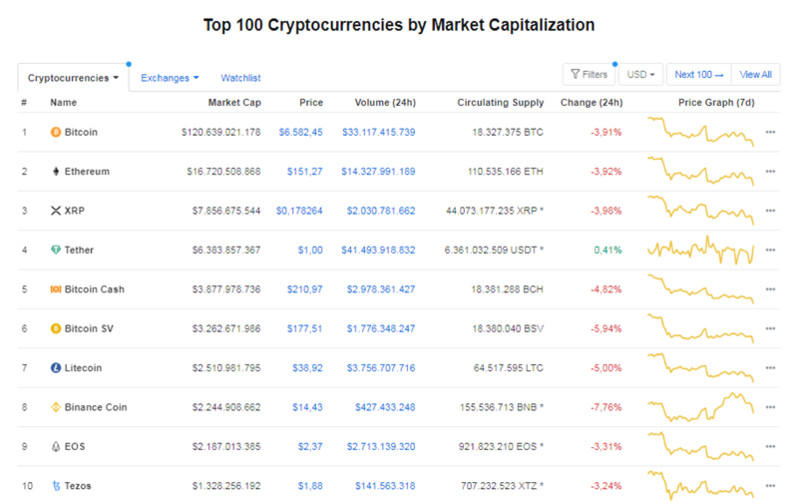Click the Tether gem logo icon
This screenshot has height=504, width=798.
coord(55,250)
